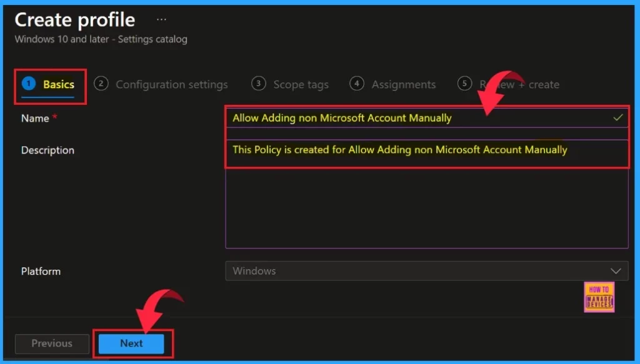This screenshot has width=640, height=364.
Task: Jump to Review + create step
Action: pos(509,84)
